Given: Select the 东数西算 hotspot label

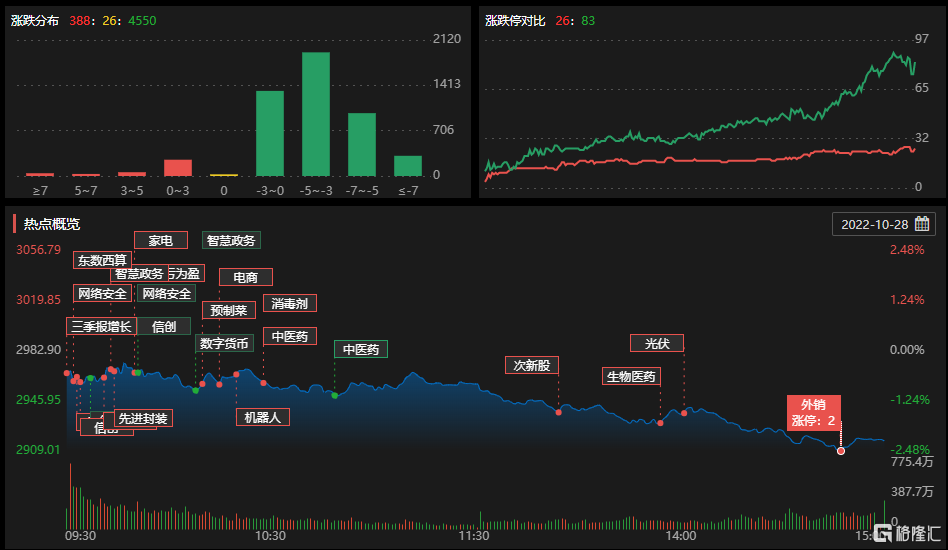Looking at the screenshot, I should pos(102,260).
